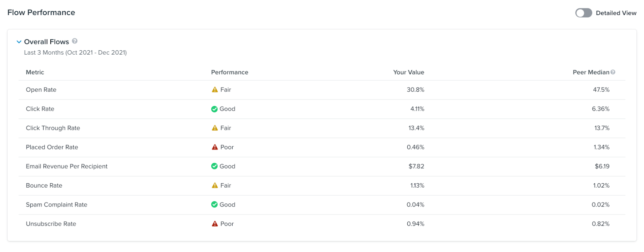Click the warning icon next to Bounce Rate
Image resolution: width=644 pixels, height=252 pixels.
215,185
